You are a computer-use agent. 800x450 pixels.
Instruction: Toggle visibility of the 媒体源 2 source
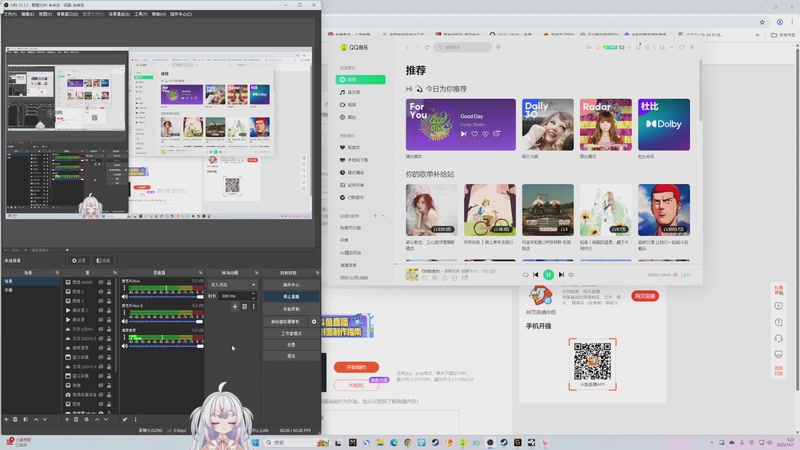101,310
